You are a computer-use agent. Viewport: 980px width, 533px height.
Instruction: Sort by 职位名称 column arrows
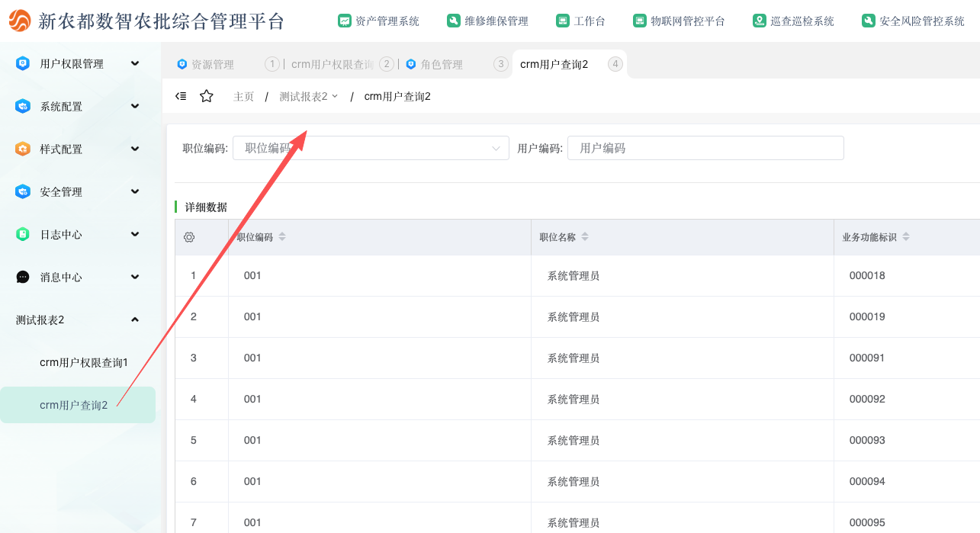coord(585,237)
